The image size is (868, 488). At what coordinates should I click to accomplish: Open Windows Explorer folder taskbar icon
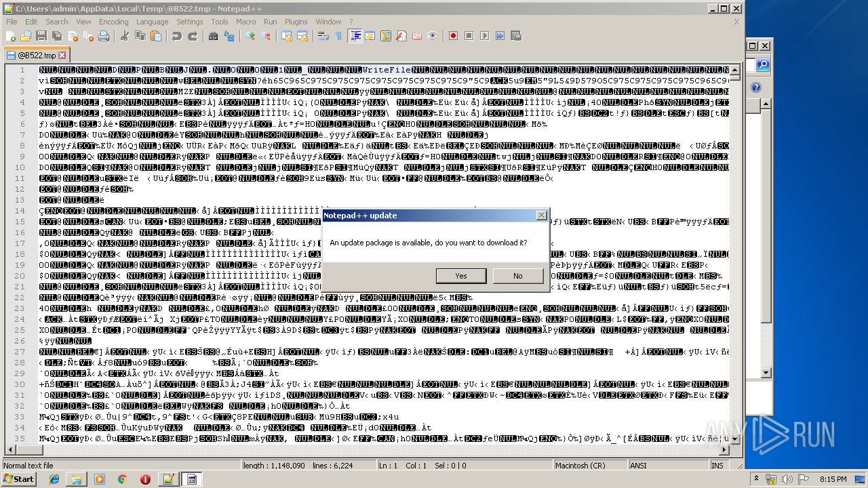[x=77, y=479]
